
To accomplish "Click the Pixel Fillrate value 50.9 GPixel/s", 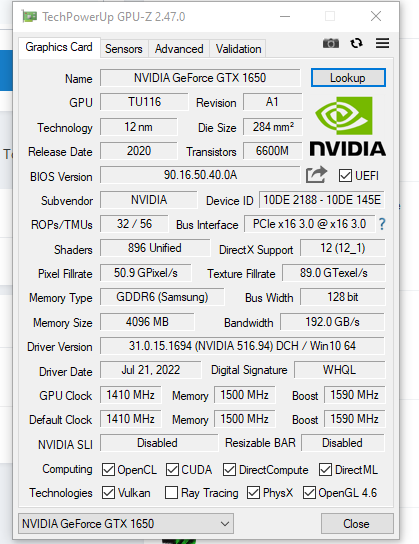I will coord(146,273).
